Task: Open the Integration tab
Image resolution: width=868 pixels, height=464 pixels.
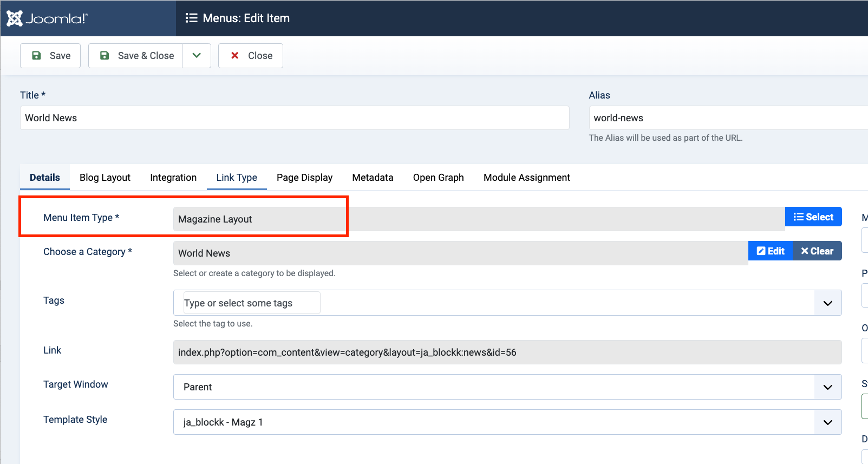Action: pos(173,178)
